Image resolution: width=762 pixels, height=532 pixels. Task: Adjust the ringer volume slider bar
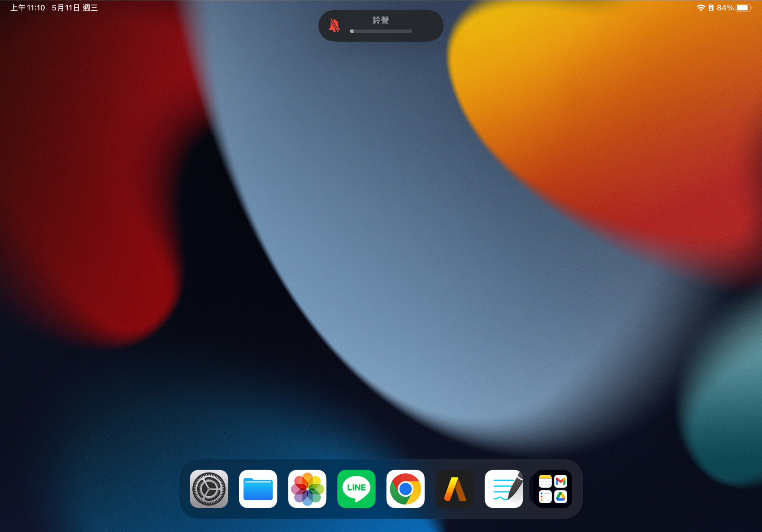(x=381, y=31)
